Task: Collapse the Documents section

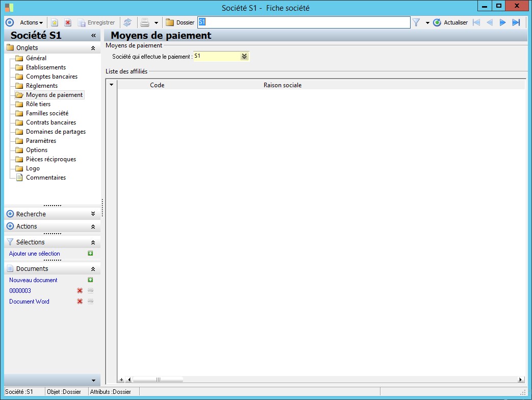Action: click(93, 269)
